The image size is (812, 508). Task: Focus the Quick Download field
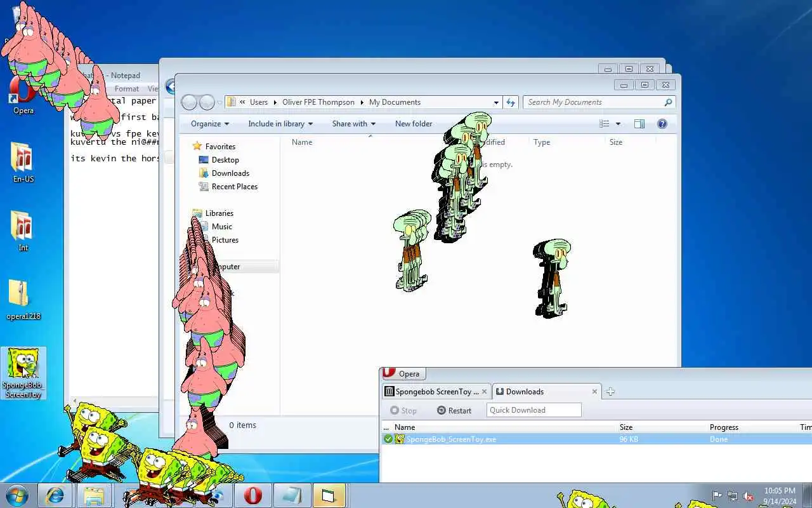pos(534,410)
